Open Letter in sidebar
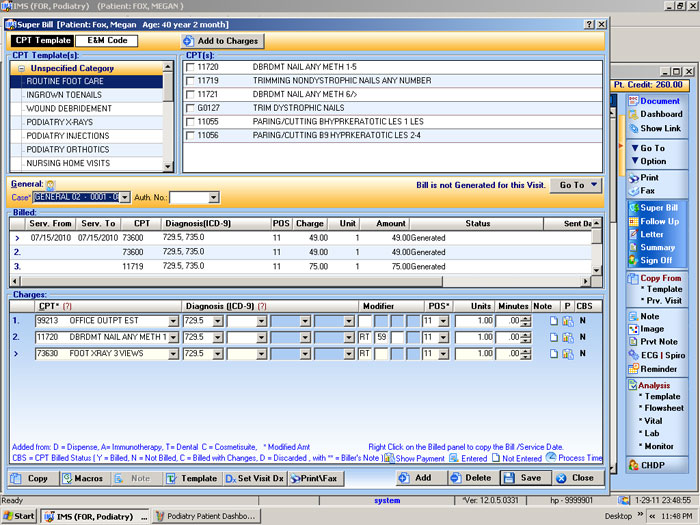 (x=646, y=234)
